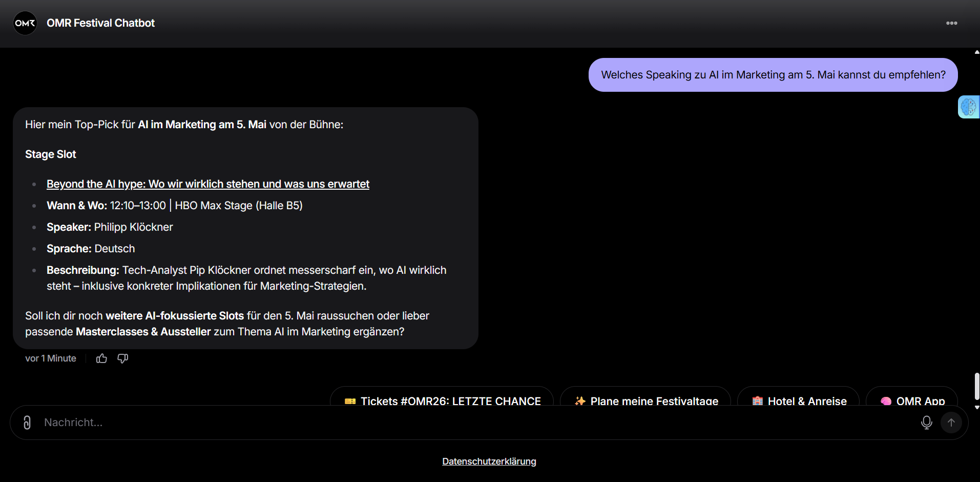This screenshot has height=482, width=980.
Task: Click the 'vor 1 Minute' timestamp
Action: coord(51,358)
